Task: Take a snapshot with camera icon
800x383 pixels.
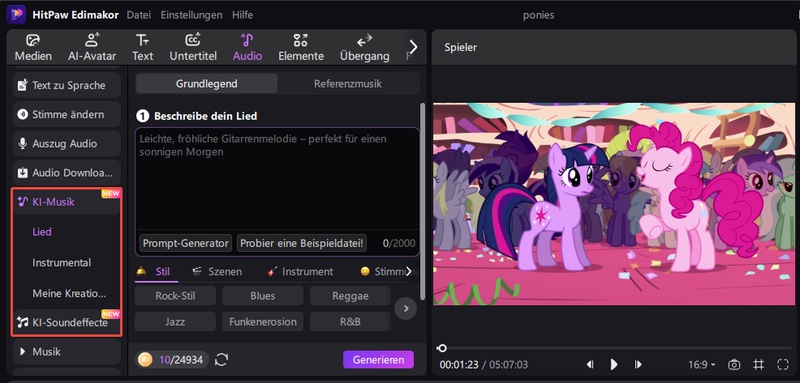Action: [x=734, y=365]
